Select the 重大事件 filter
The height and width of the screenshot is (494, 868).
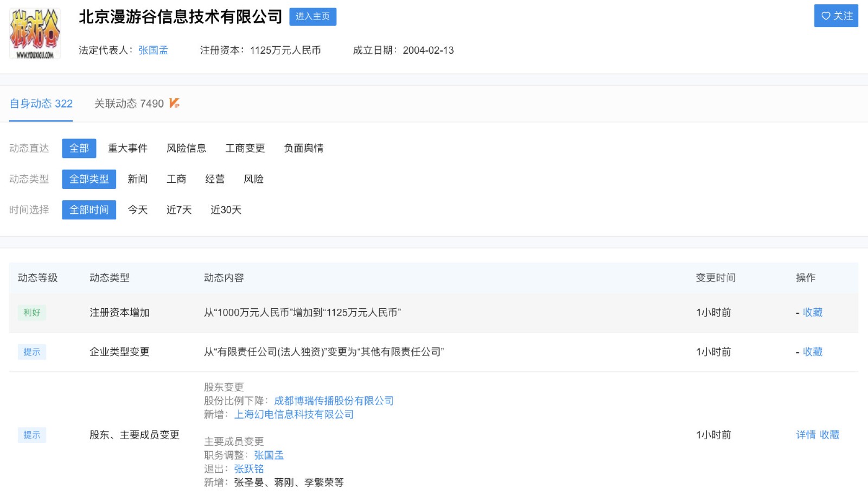pyautogui.click(x=128, y=148)
